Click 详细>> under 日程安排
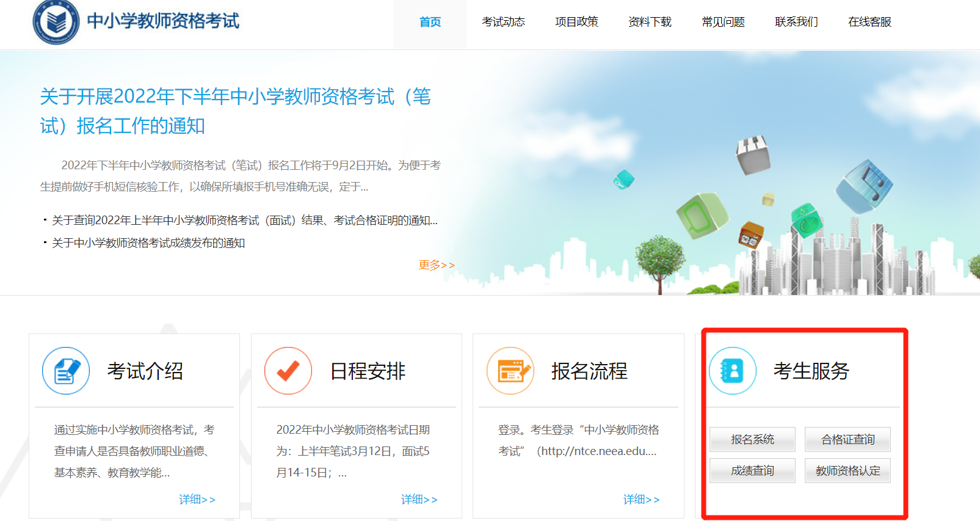 [419, 500]
